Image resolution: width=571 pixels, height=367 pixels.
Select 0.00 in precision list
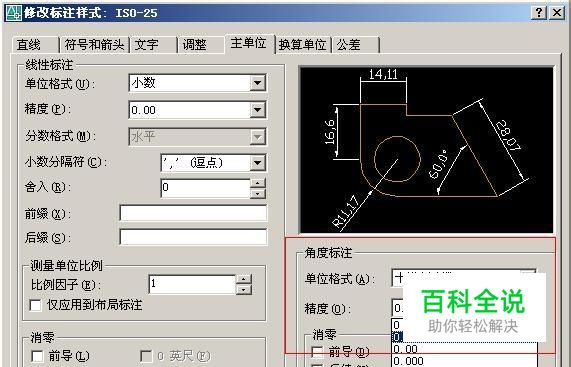(x=465, y=349)
